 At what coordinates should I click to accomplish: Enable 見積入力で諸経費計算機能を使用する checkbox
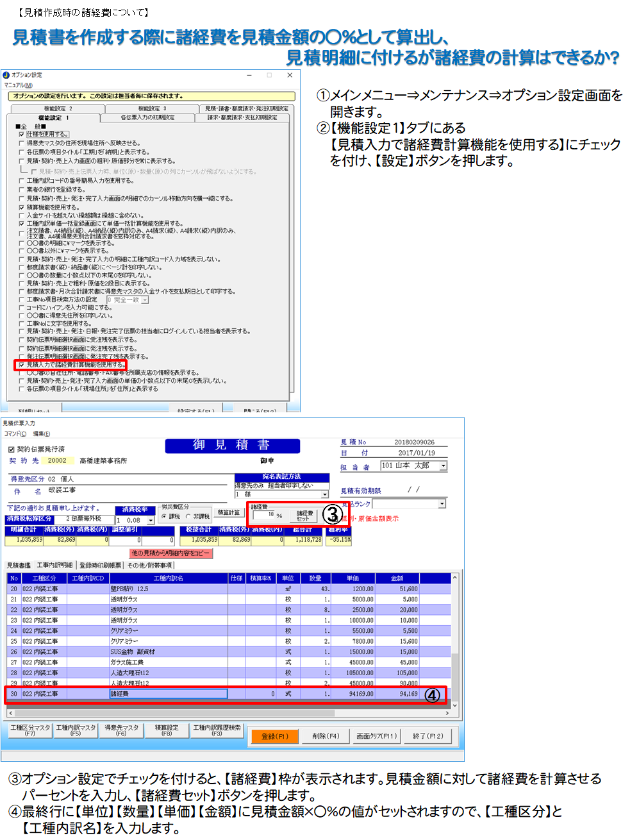point(21,365)
